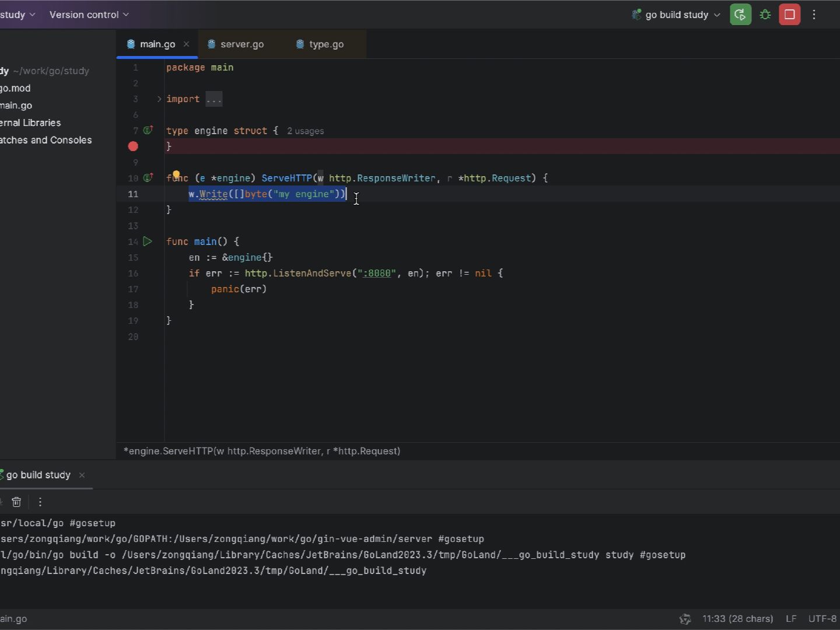The height and width of the screenshot is (630, 840).
Task: Click the implements gutter icon on line 10
Action: [x=148, y=178]
